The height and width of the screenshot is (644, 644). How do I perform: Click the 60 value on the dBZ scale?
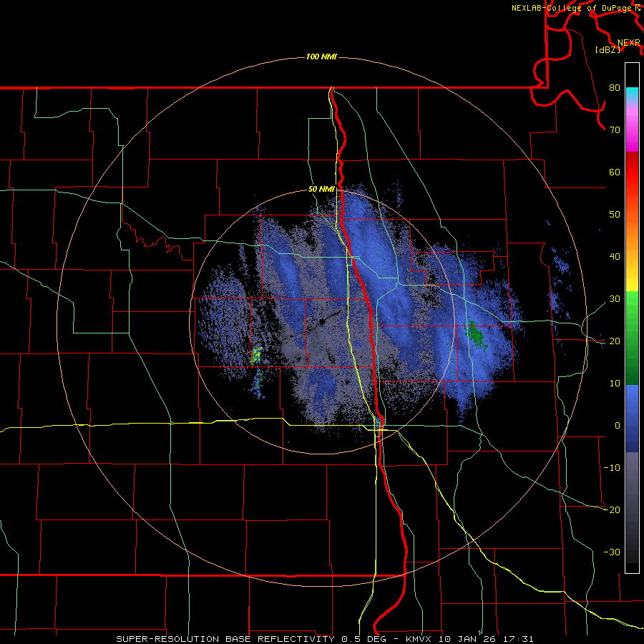point(615,172)
